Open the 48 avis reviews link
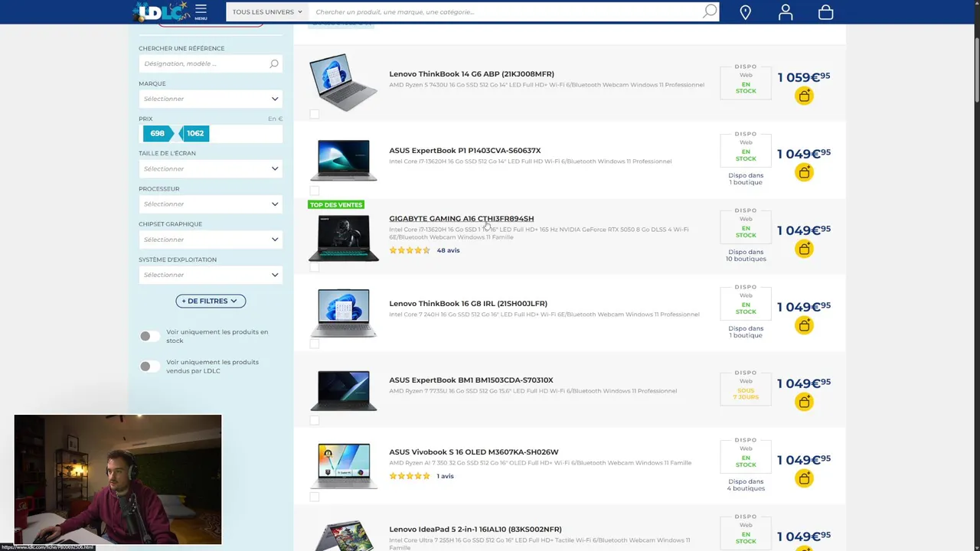The width and height of the screenshot is (980, 551). click(448, 250)
